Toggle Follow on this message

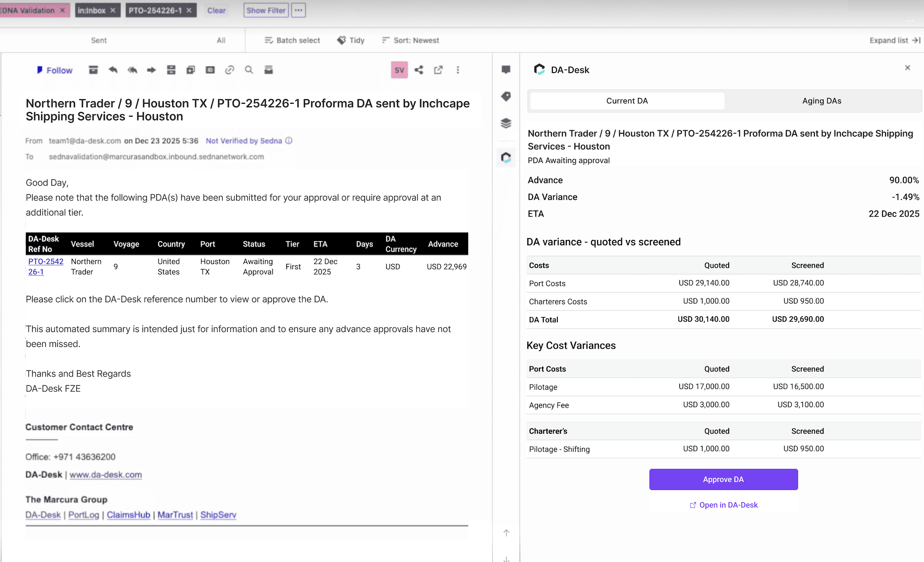55,70
